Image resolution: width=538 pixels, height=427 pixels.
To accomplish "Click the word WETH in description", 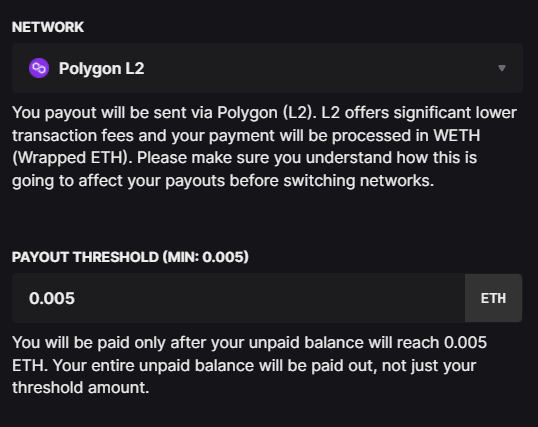I will pos(457,135).
